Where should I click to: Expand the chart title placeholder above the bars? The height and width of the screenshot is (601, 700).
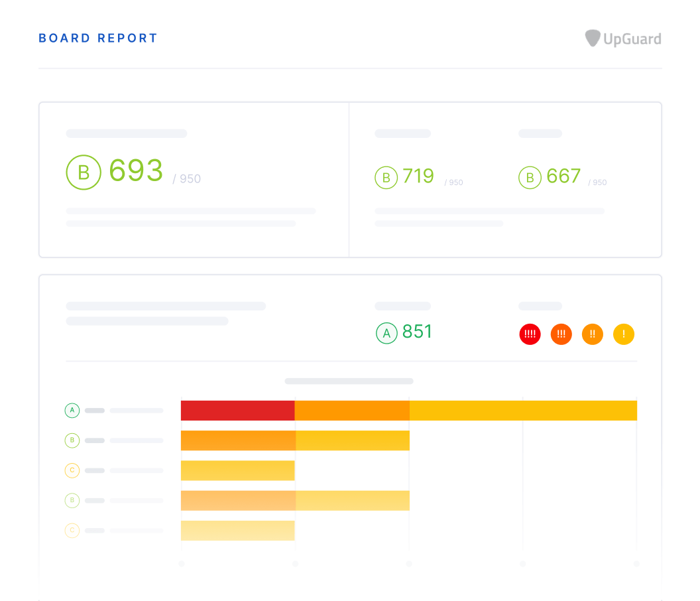coord(349,381)
